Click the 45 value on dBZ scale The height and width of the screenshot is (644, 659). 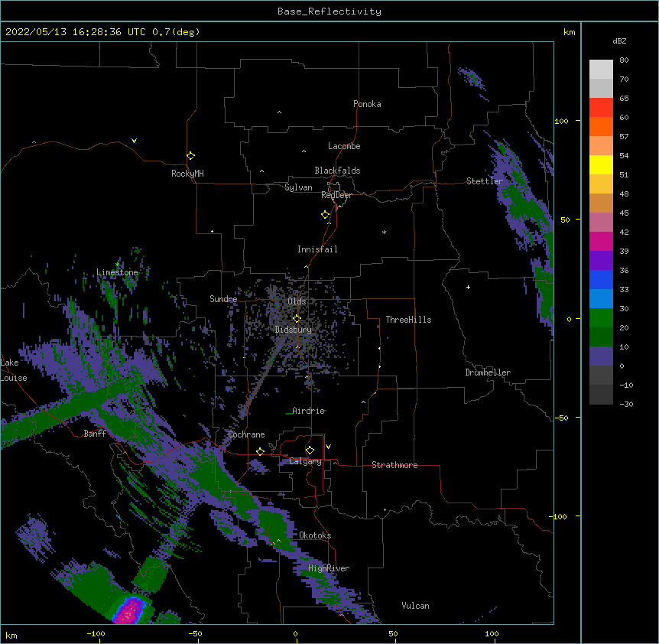624,213
